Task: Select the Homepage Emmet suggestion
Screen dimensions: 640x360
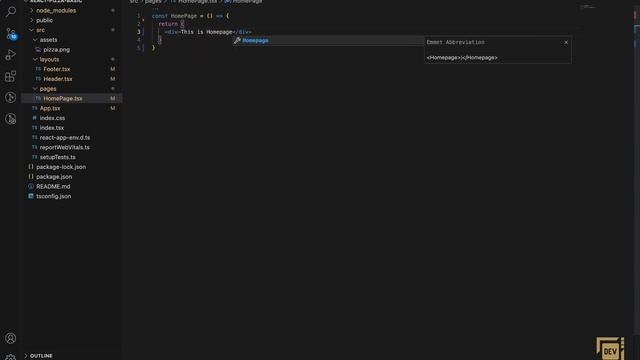Action: tap(328, 40)
